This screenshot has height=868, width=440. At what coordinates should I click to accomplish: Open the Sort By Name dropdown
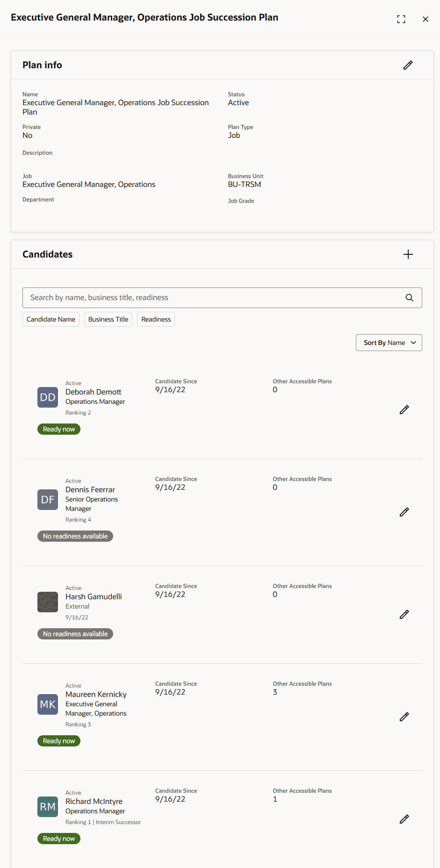click(x=389, y=343)
